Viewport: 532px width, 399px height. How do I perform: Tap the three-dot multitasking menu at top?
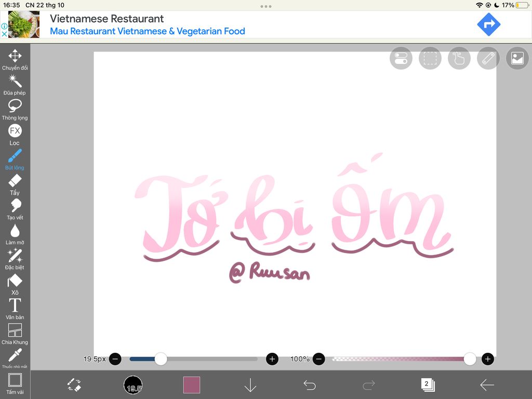pos(266,6)
